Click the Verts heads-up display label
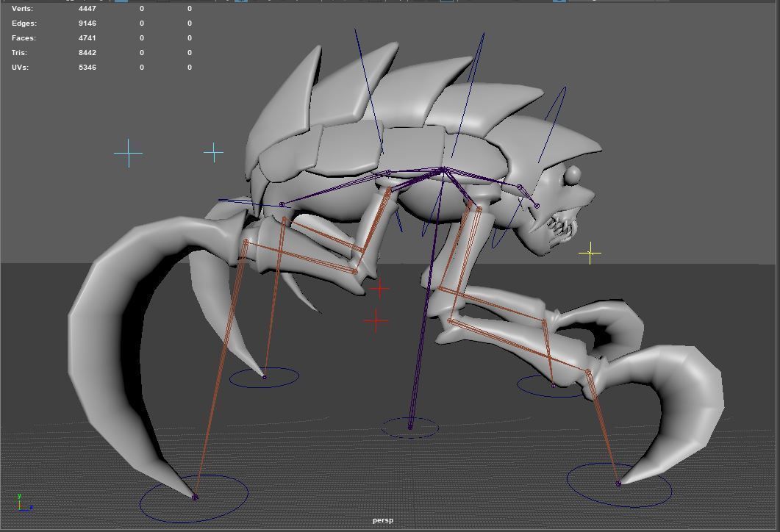Viewport: 780px width, 532px height. pos(24,8)
